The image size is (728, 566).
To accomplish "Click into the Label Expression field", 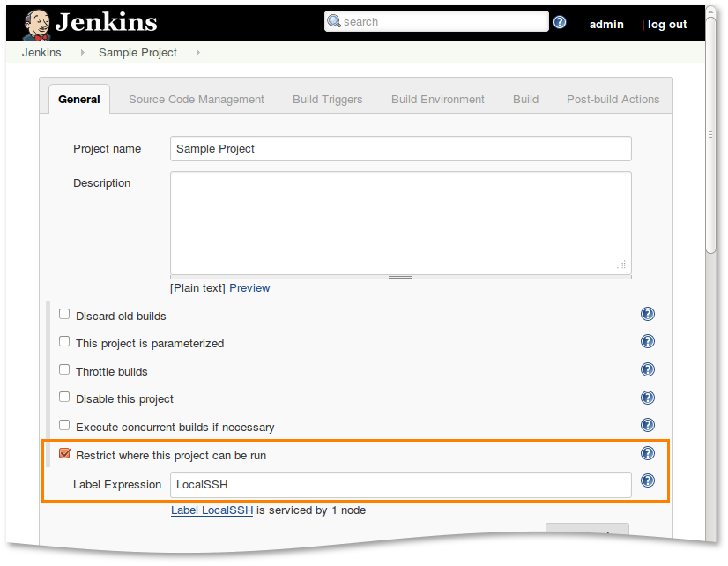I will 400,484.
